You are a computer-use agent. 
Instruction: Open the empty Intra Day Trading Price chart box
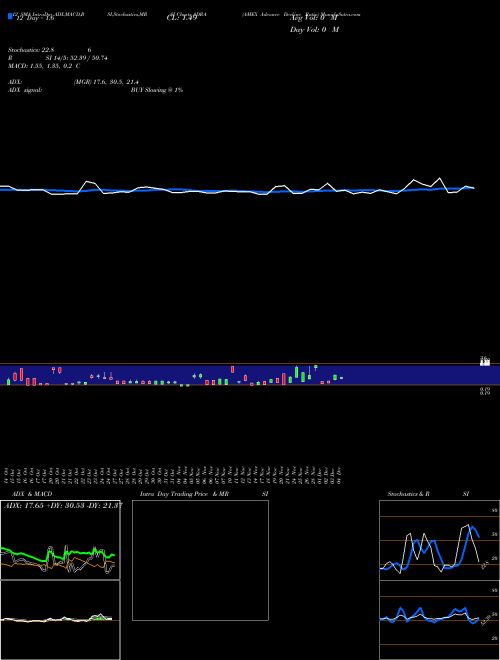click(200, 560)
